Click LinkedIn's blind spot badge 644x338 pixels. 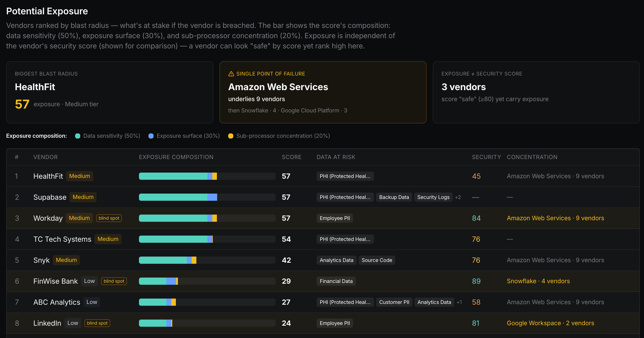[x=97, y=323]
